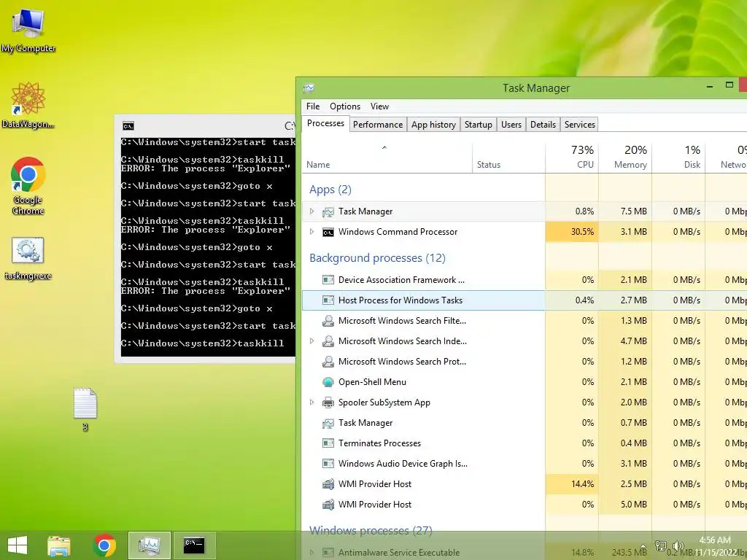
Task: Click the Open-Shell Menu process icon
Action: click(x=328, y=382)
